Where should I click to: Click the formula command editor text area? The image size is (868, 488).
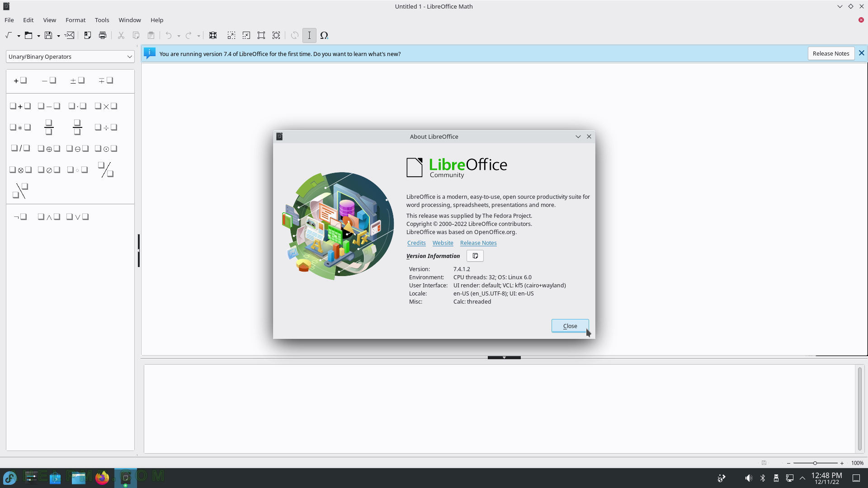pos(500,409)
